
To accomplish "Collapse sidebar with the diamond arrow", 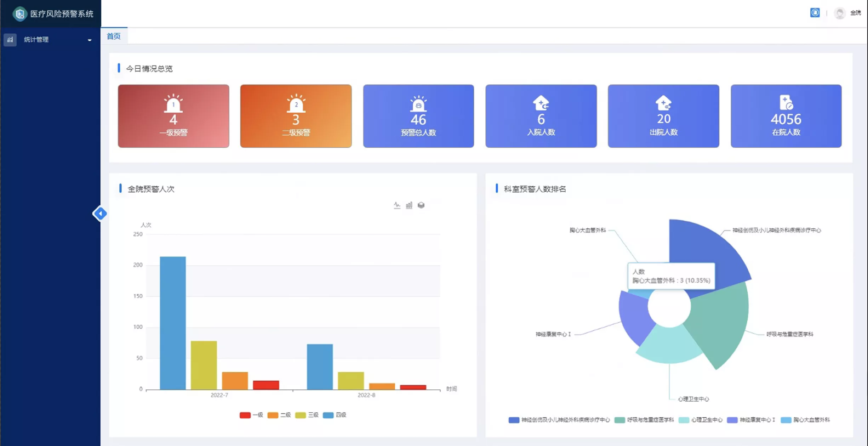I will pos(100,213).
